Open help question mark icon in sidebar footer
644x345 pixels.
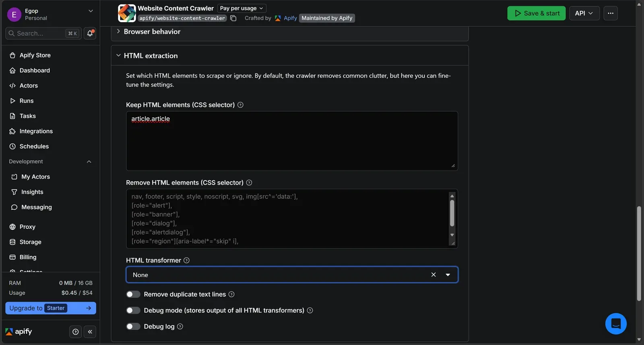pos(75,332)
